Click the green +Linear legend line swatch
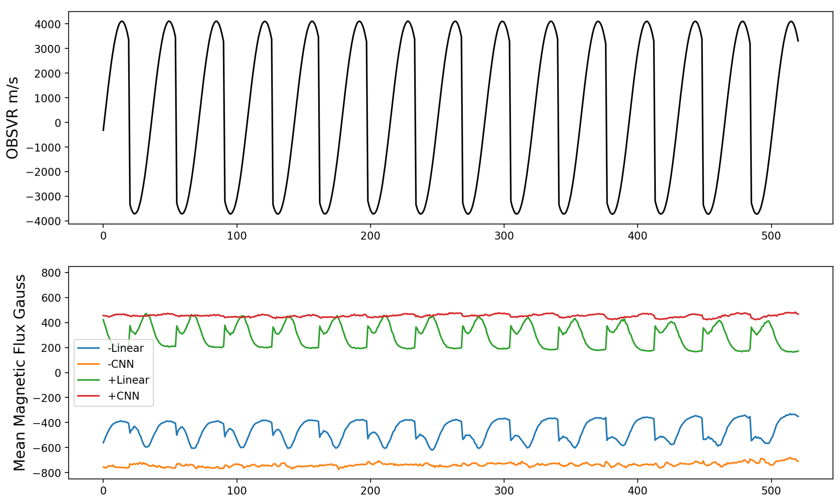Image resolution: width=840 pixels, height=504 pixels. point(88,380)
